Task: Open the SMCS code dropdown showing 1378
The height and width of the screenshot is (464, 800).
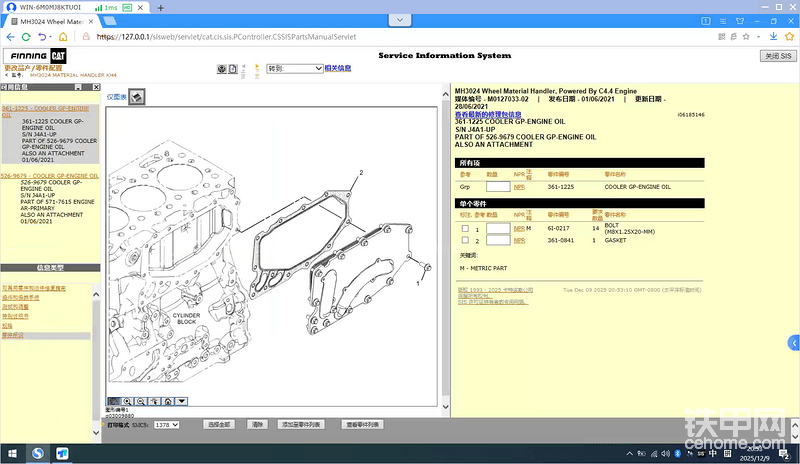Action: pos(167,425)
